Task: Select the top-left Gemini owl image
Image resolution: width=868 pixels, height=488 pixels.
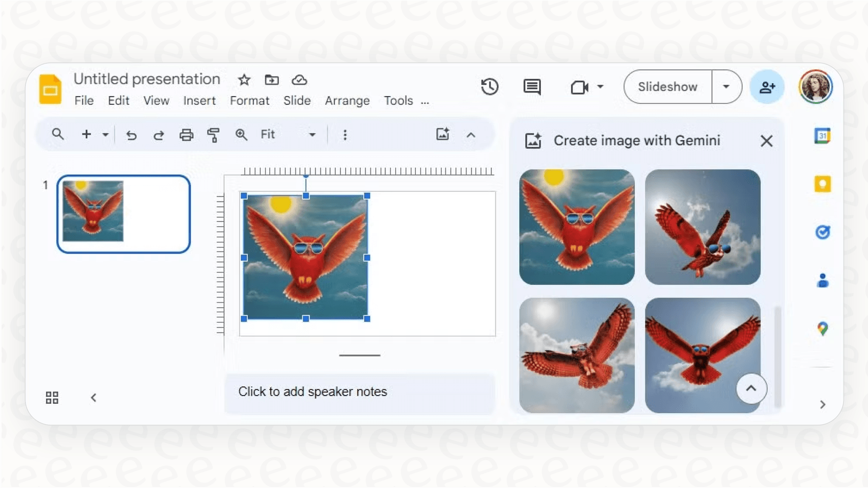Action: click(576, 227)
